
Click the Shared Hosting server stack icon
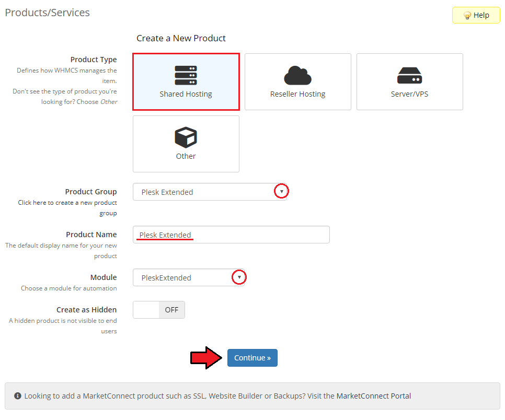tap(186, 75)
